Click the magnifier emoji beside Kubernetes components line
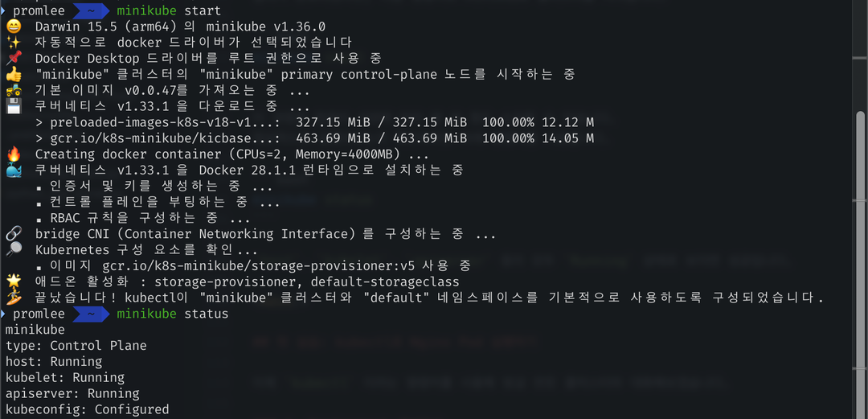This screenshot has width=868, height=419. coord(13,250)
